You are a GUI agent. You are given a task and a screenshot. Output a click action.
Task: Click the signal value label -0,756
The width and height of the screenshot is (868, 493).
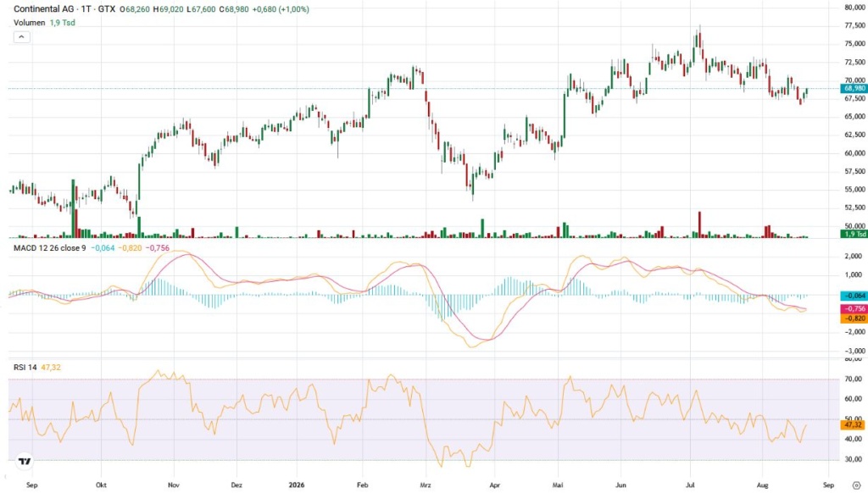(854, 308)
